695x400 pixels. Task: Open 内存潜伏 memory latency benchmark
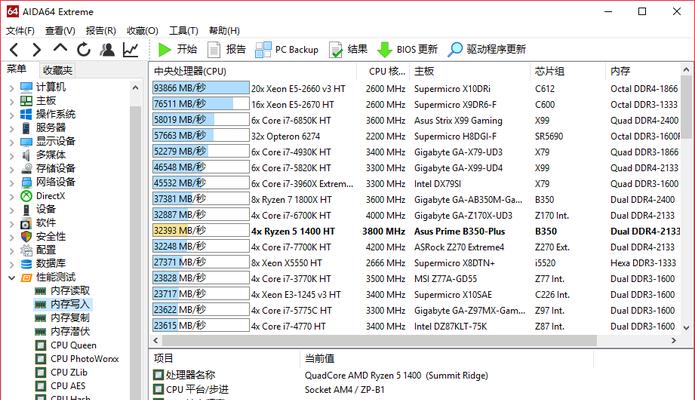point(62,332)
